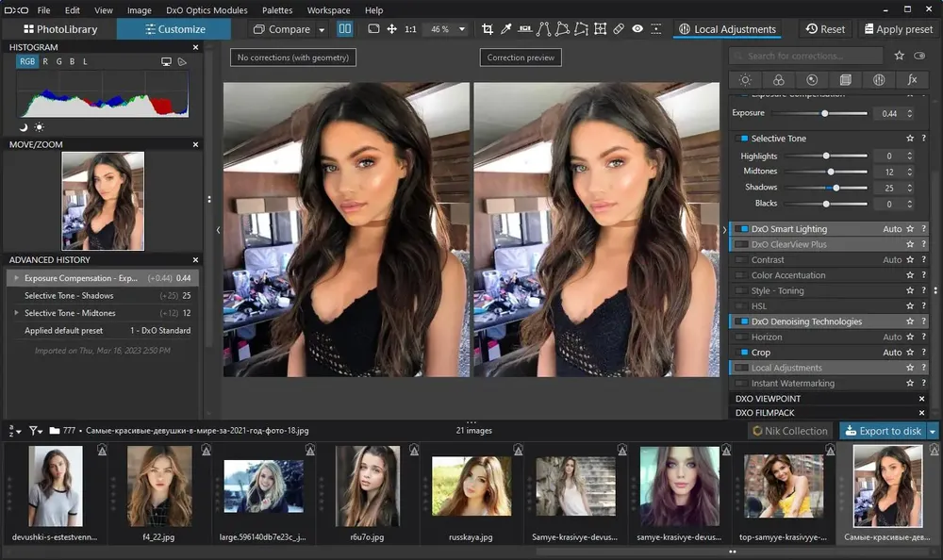Click the Reset button

(x=825, y=29)
